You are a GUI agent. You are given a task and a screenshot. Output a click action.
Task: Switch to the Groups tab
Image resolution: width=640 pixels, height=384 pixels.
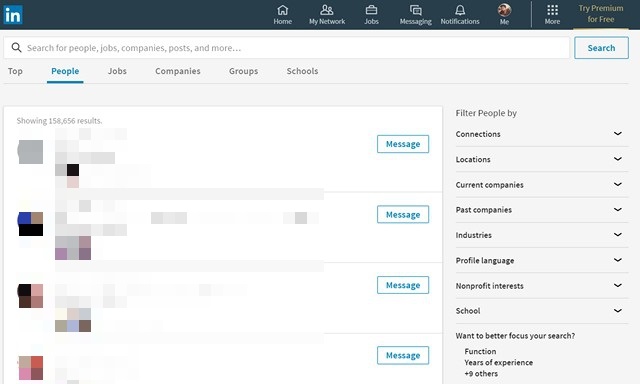(x=243, y=71)
